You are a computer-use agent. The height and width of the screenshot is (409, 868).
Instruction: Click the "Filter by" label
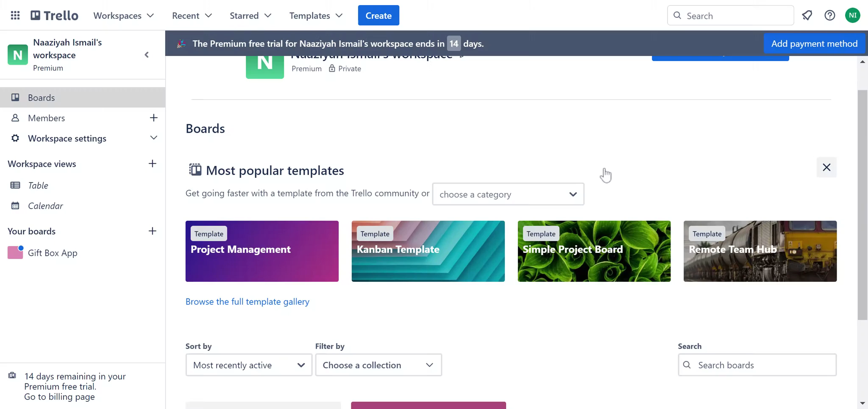[x=330, y=346]
